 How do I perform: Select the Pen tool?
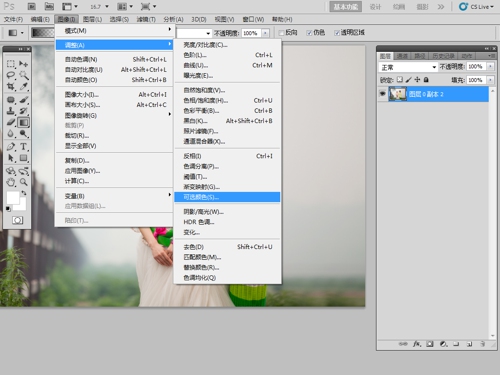coord(11,146)
